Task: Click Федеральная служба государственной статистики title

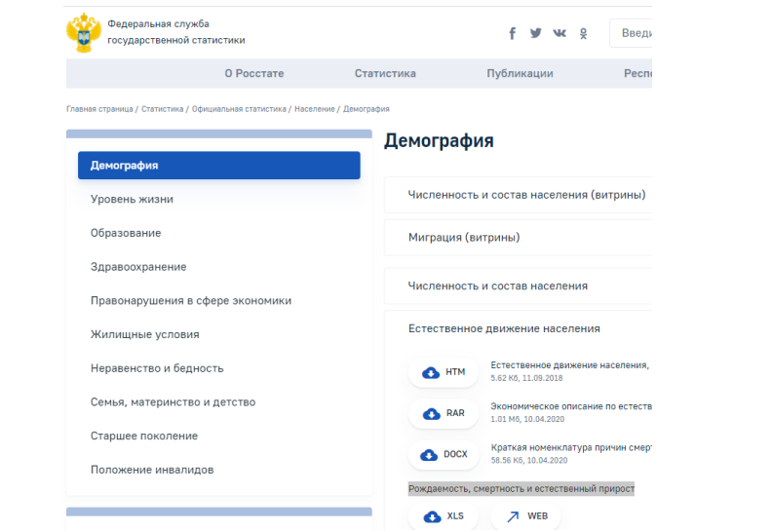Action: point(176,32)
